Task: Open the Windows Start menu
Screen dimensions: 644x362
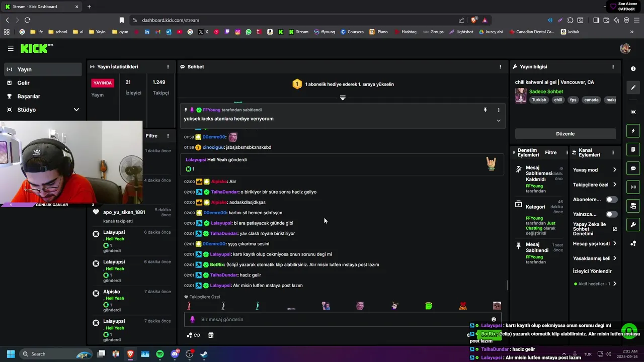Action: coord(11,354)
